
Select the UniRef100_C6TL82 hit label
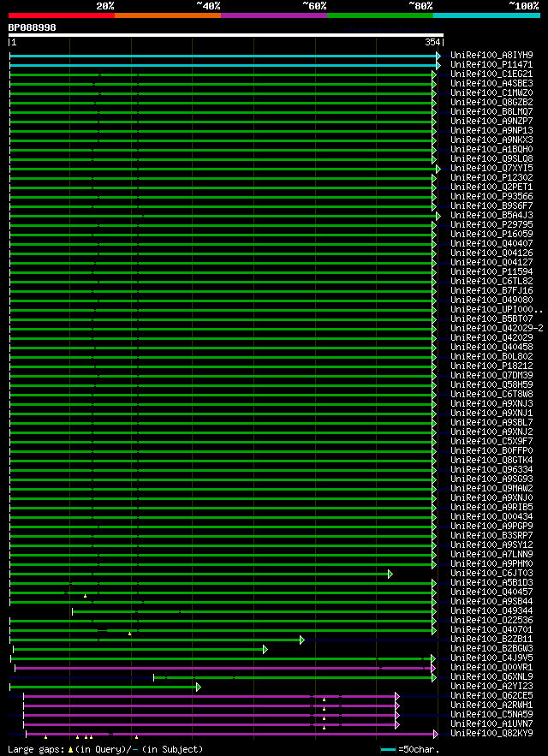[491, 282]
